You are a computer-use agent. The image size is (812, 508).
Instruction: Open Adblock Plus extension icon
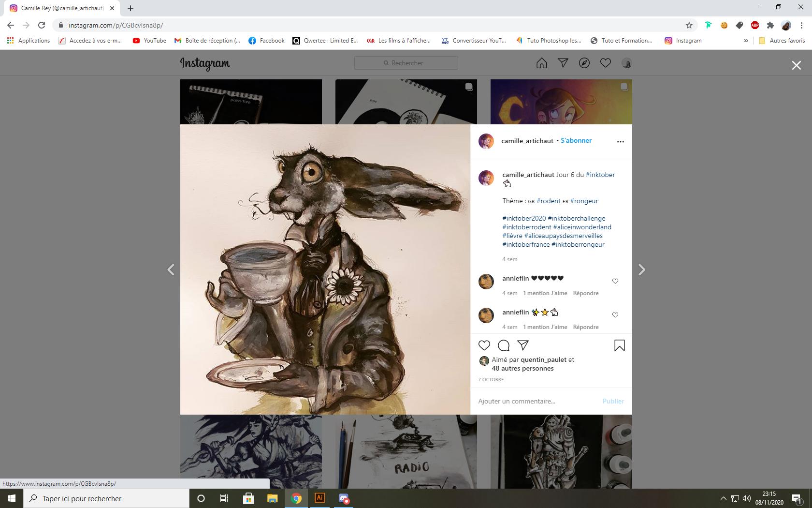tap(755, 25)
